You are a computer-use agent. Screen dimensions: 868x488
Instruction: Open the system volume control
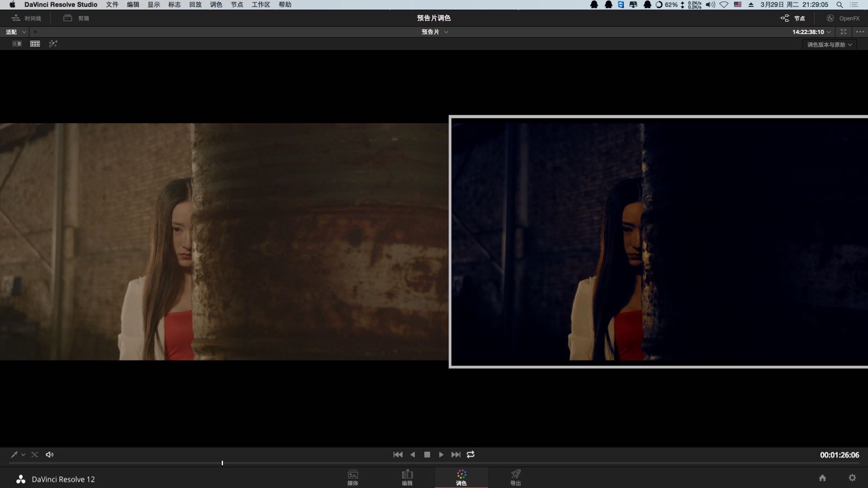tap(711, 4)
